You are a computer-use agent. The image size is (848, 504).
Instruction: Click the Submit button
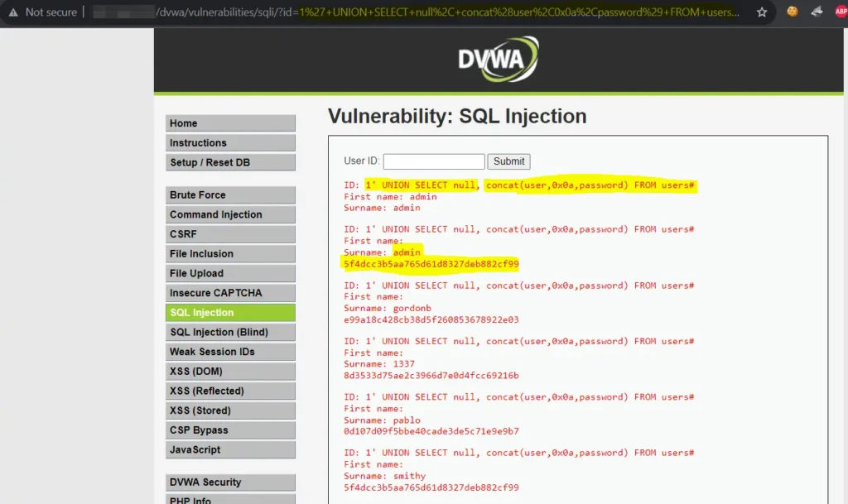pos(508,161)
